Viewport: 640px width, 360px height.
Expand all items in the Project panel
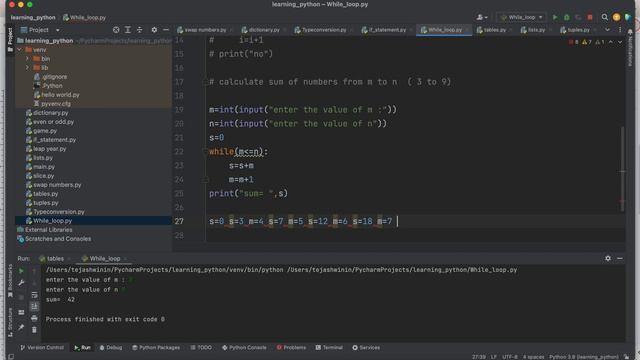[128, 30]
